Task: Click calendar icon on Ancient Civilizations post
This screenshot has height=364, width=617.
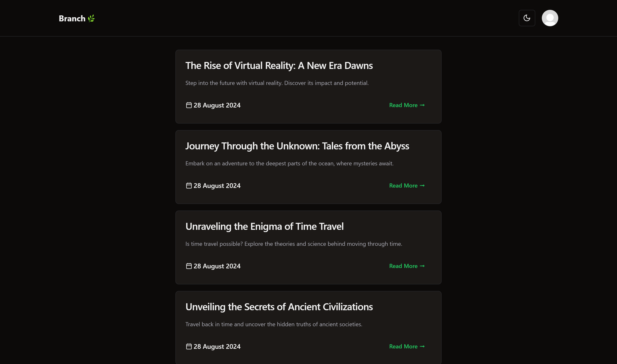Action: pyautogui.click(x=189, y=347)
